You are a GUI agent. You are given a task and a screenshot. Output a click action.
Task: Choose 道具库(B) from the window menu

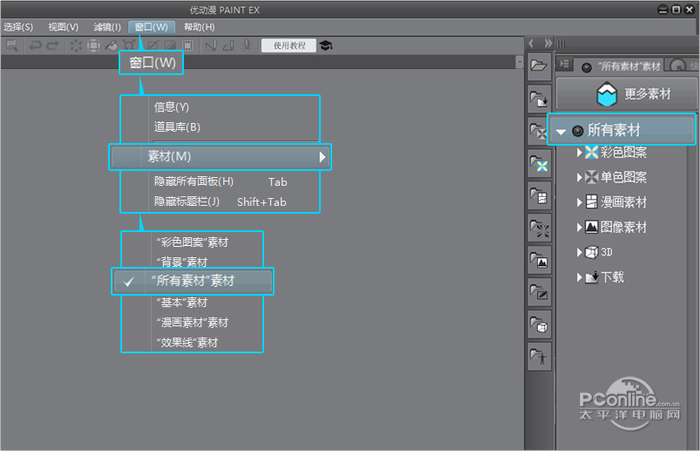(177, 127)
